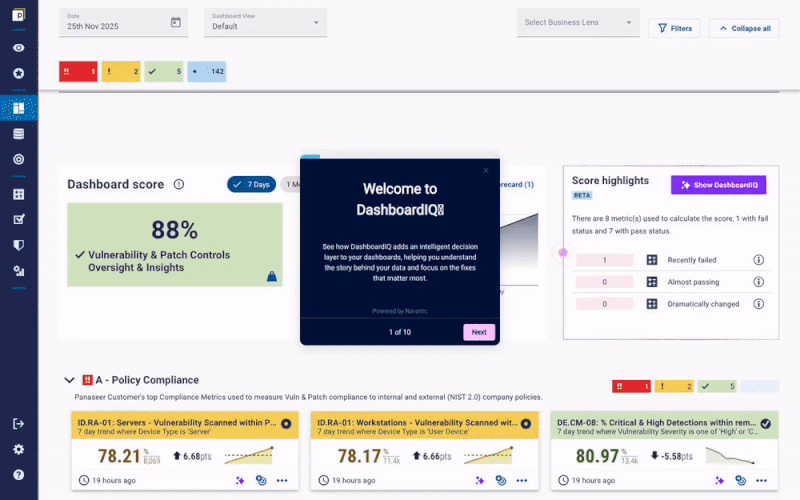Open more options on Servers metric card
800x500 pixels.
click(x=282, y=480)
